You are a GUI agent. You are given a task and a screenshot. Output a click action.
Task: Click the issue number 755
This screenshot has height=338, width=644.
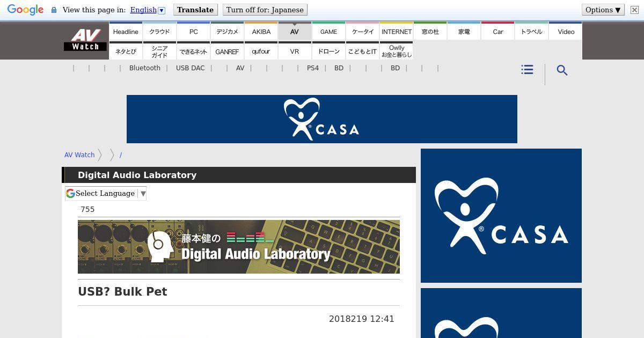point(87,209)
